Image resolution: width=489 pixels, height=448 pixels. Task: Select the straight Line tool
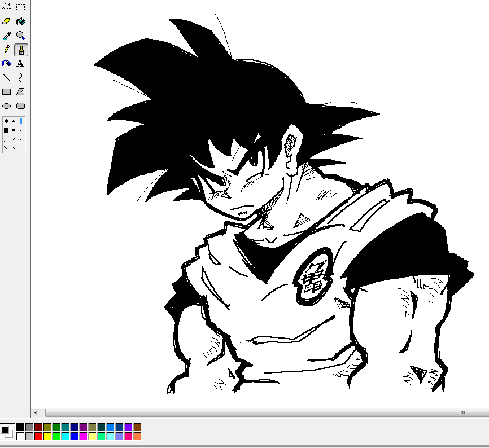tap(7, 77)
